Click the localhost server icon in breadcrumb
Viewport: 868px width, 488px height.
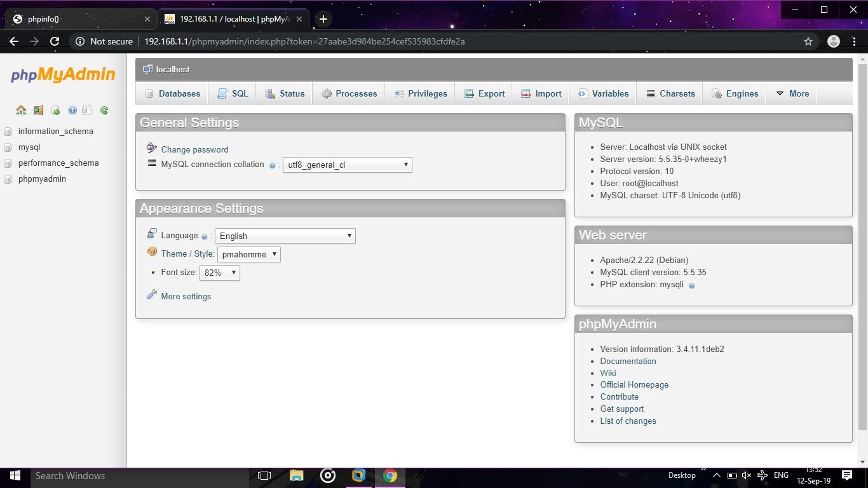[x=147, y=69]
